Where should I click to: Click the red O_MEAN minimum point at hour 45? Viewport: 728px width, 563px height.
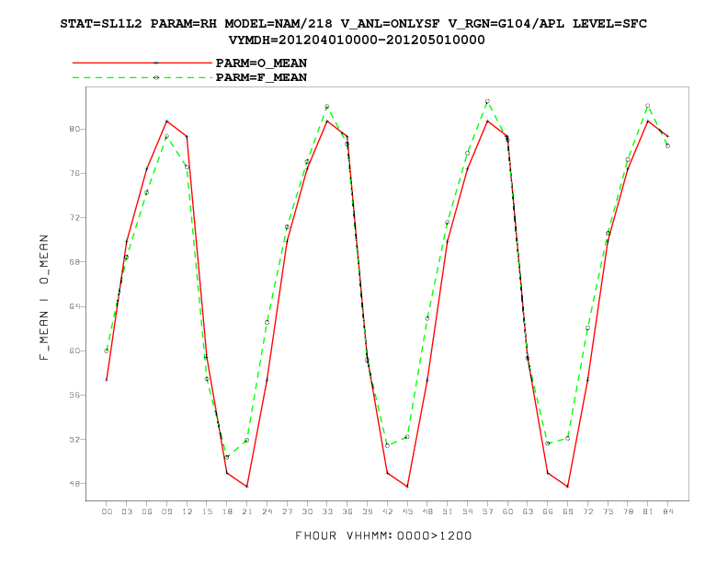[407, 487]
